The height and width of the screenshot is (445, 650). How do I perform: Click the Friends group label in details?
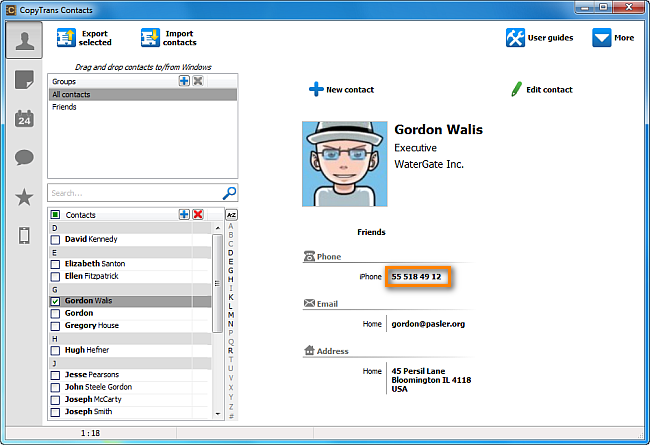point(371,232)
